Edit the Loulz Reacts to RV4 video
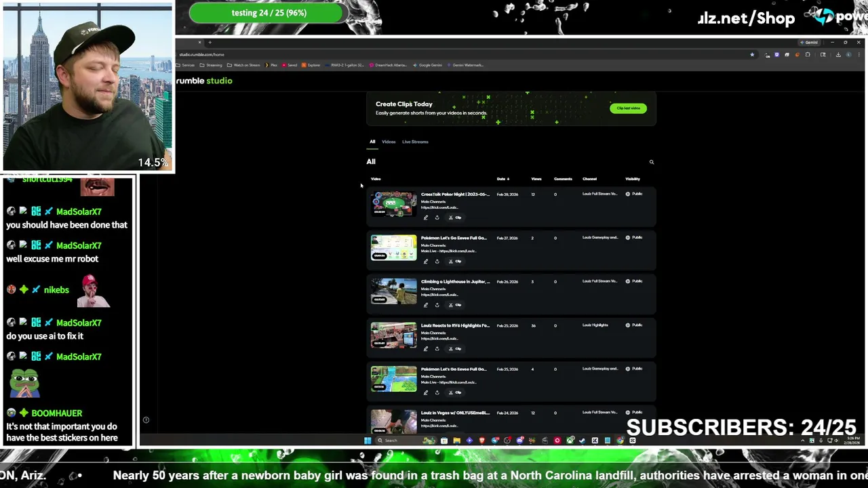 [x=426, y=349]
